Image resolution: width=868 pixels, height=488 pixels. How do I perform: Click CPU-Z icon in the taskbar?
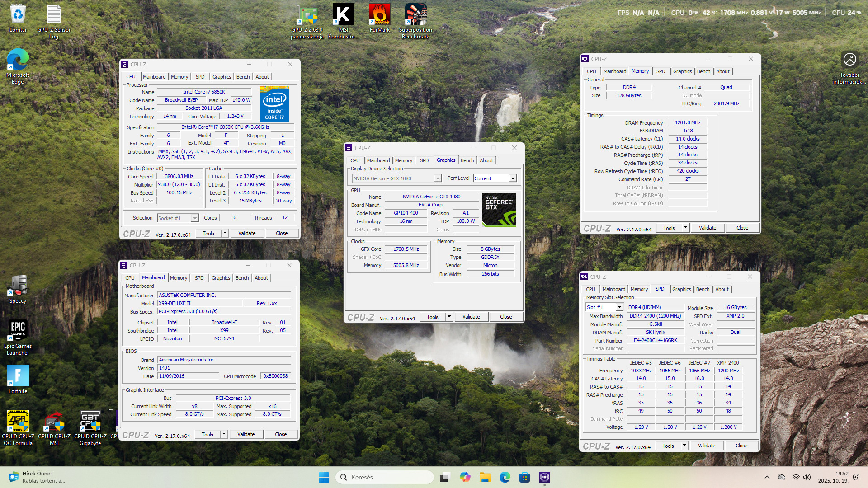coord(544,477)
